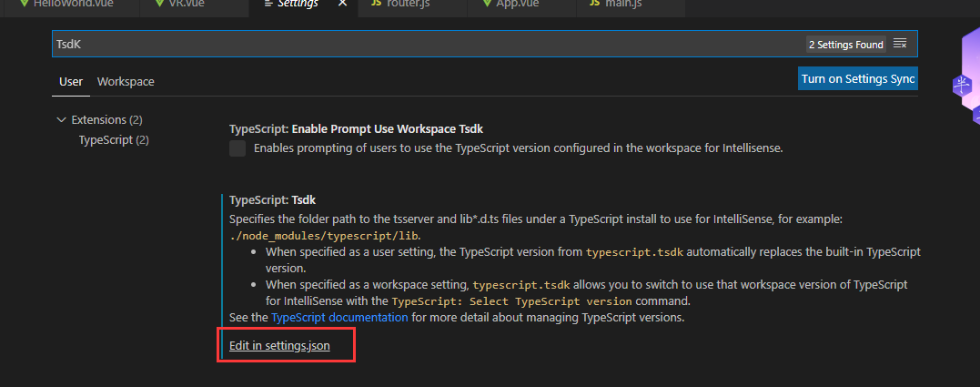Close the Settings editor tab
Screen dimensions: 980x387
coord(342,4)
